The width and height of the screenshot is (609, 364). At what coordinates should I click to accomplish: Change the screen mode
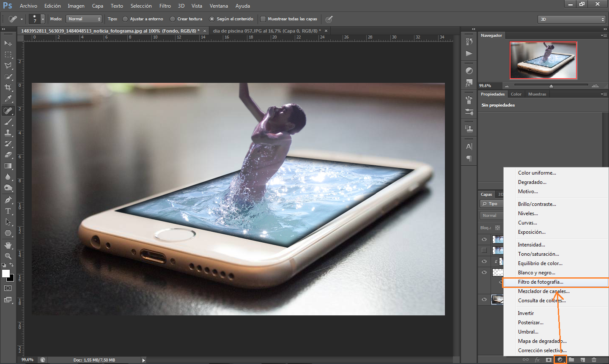(x=8, y=300)
